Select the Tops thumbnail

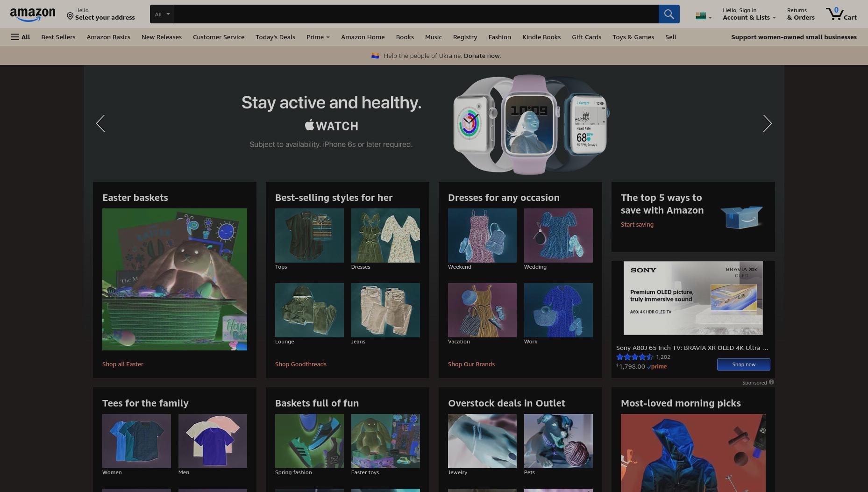pos(309,235)
